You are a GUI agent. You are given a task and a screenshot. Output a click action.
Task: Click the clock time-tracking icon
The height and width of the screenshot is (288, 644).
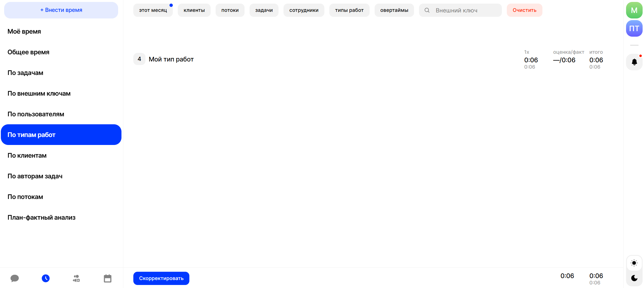[46, 278]
